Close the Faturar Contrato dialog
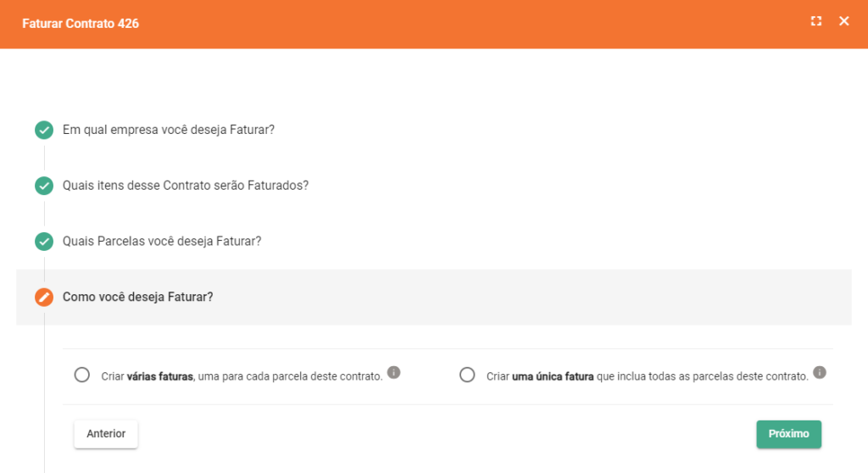The height and width of the screenshot is (473, 868). coord(844,21)
